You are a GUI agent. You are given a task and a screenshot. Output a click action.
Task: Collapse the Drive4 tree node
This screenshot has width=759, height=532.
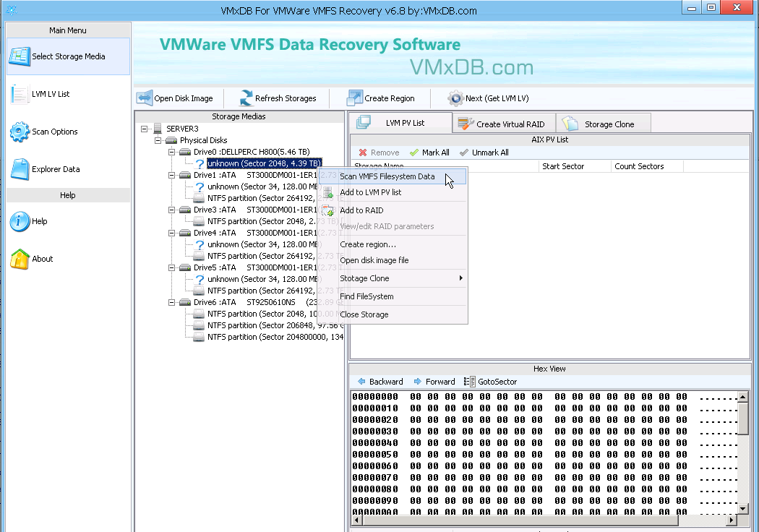point(171,233)
